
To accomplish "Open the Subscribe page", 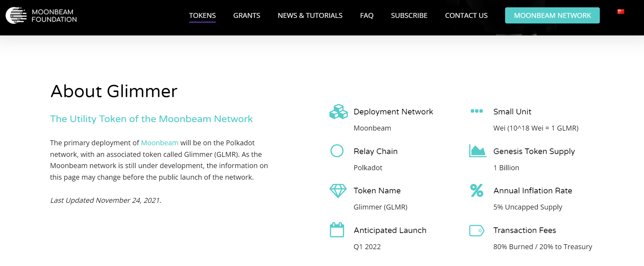I will click(409, 15).
